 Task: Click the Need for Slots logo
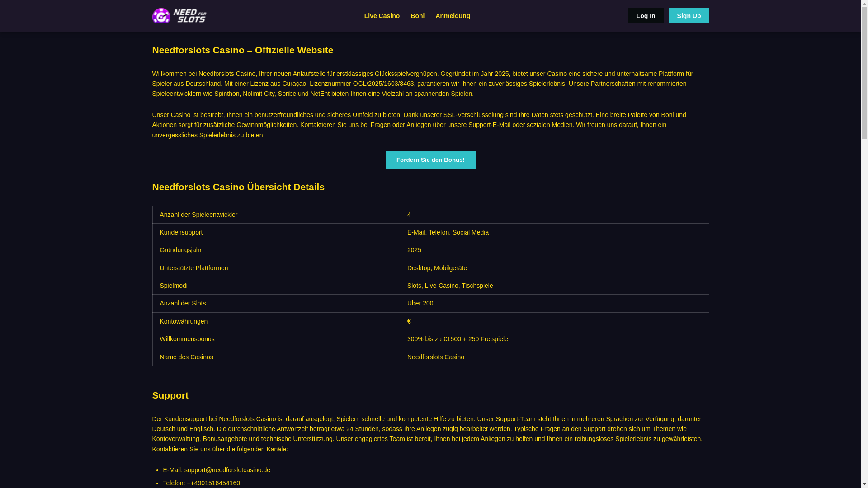coord(179,16)
